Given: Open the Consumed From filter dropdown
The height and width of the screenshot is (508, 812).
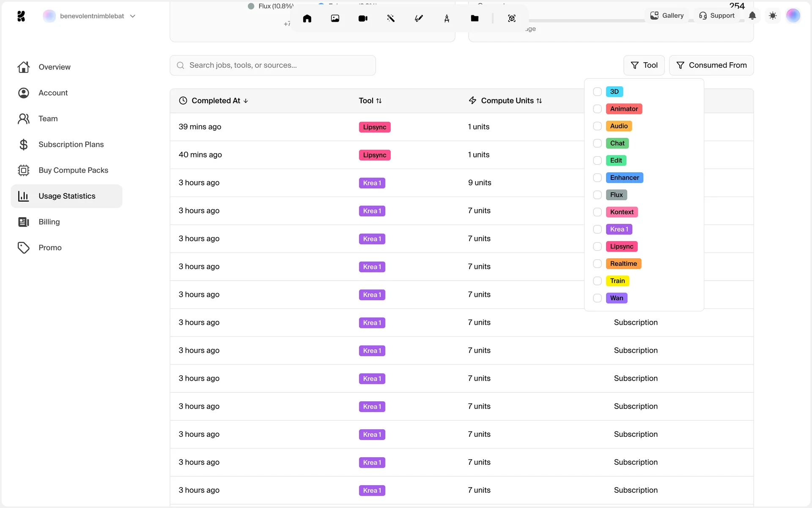Looking at the screenshot, I should tap(711, 65).
